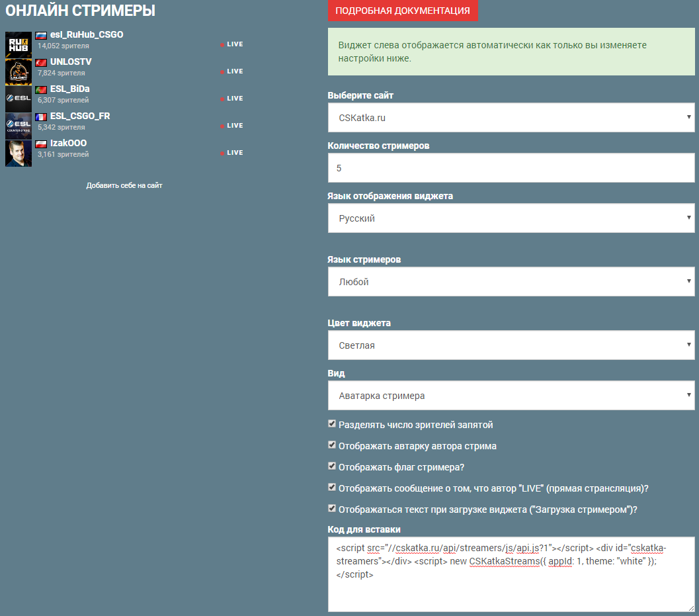The width and height of the screenshot is (699, 616).
Task: Click the 'Язык стримеров' label
Action: (364, 259)
